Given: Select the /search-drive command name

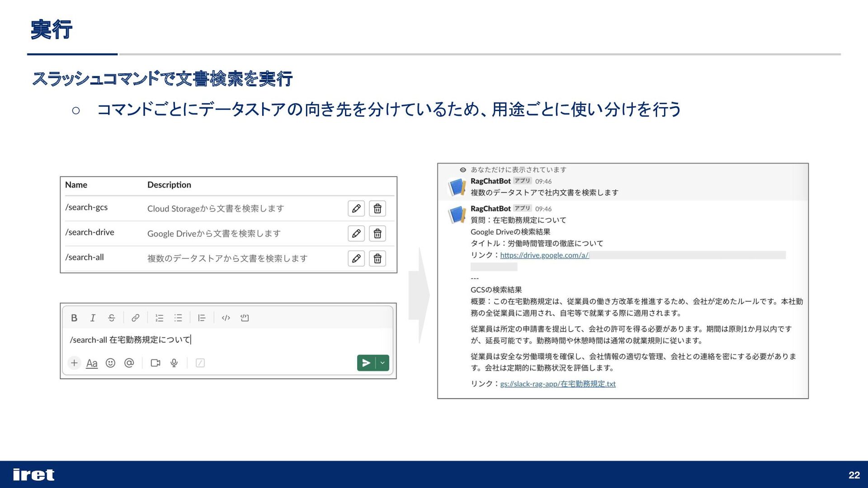Looking at the screenshot, I should [90, 232].
